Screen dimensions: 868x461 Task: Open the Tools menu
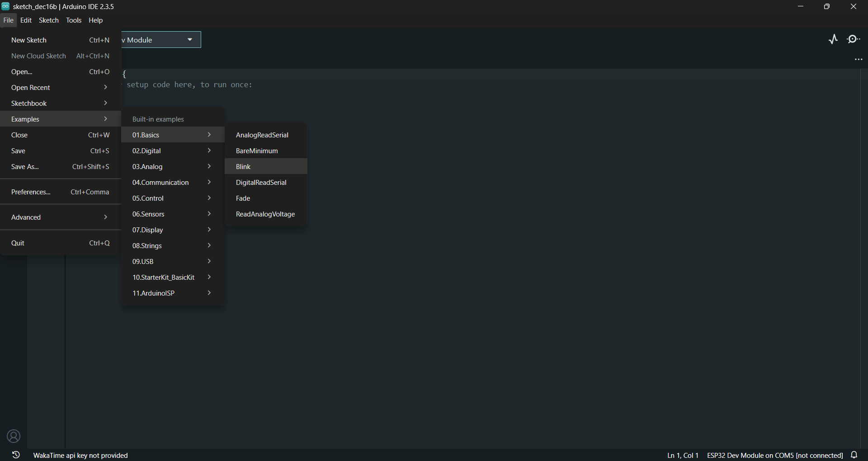coord(74,20)
